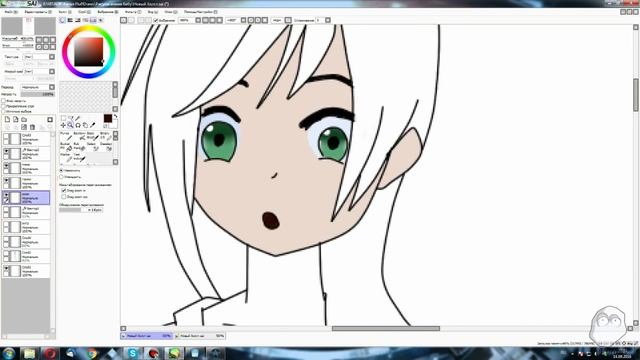Screen dimensions: 640x360
Task: Delete layer with the trash icon
Action: pos(32,127)
